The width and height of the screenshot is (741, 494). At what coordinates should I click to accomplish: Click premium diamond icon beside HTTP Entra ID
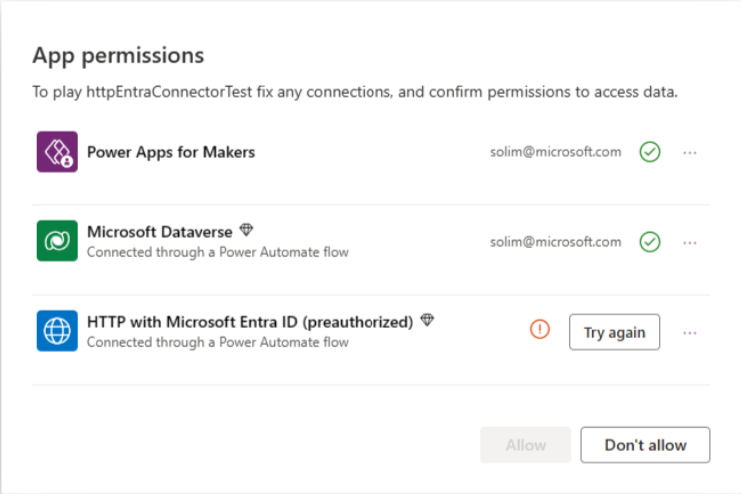[x=427, y=320]
